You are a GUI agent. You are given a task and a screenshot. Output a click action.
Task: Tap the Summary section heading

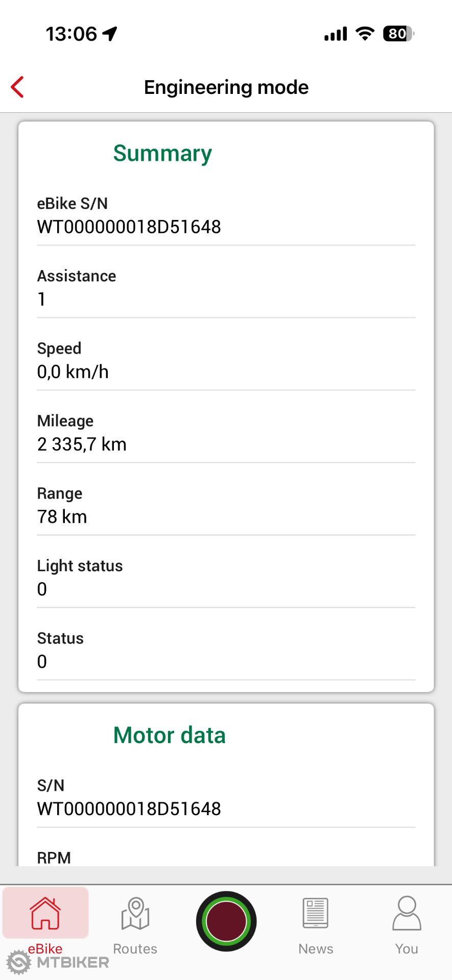pyautogui.click(x=162, y=154)
